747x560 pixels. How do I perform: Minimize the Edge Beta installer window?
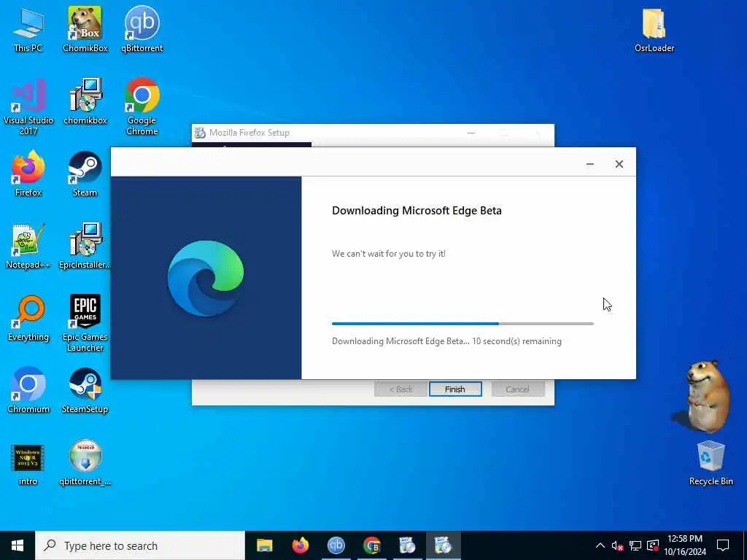click(589, 164)
